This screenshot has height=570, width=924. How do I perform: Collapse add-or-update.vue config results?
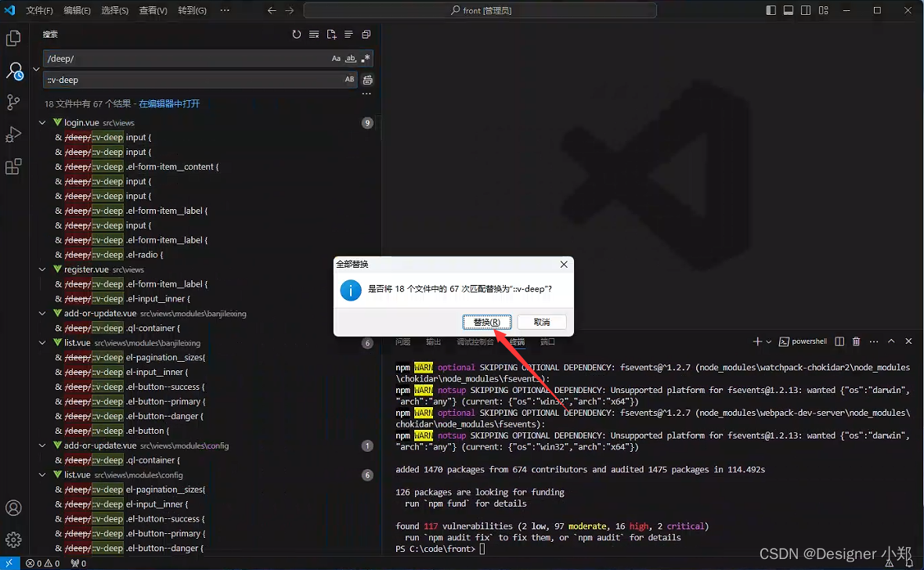(42, 446)
